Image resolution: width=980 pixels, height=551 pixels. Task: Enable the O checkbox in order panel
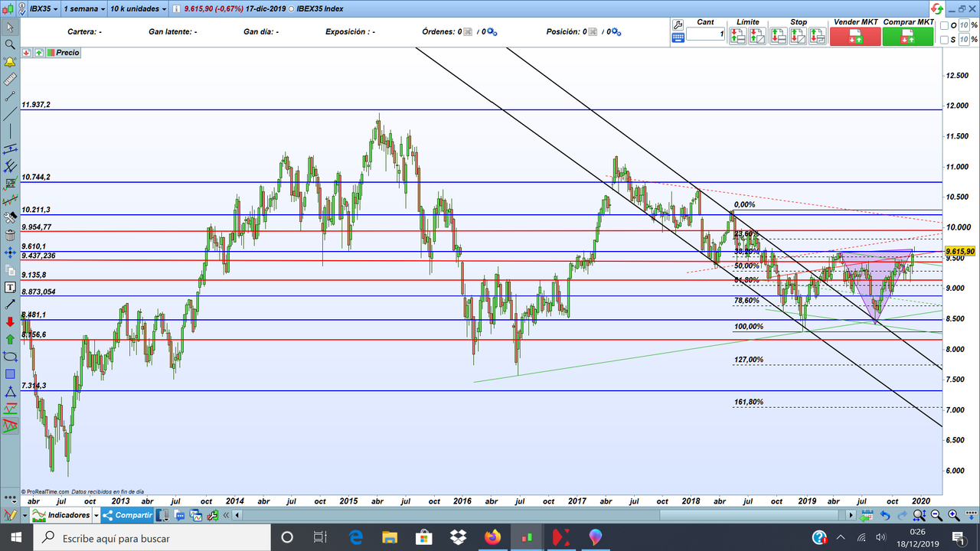(943, 24)
